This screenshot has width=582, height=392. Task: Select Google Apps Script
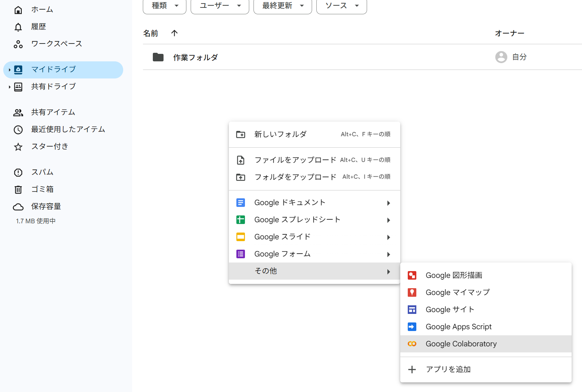458,326
